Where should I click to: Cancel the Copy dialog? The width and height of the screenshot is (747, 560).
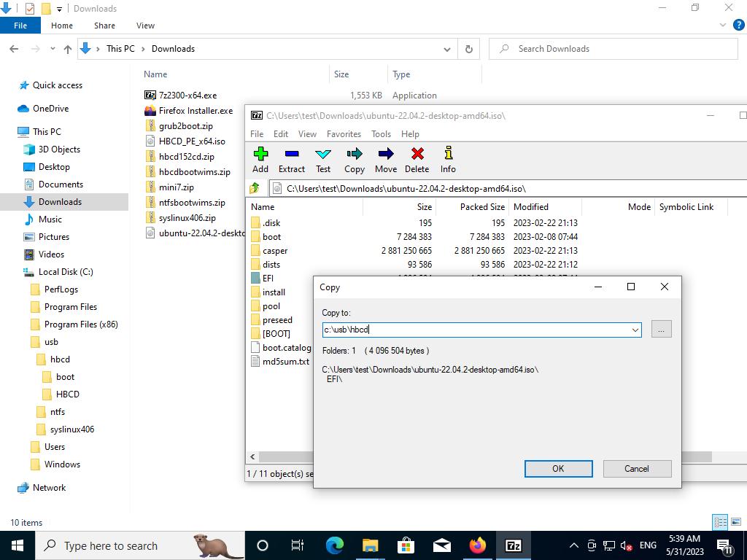[x=636, y=469]
